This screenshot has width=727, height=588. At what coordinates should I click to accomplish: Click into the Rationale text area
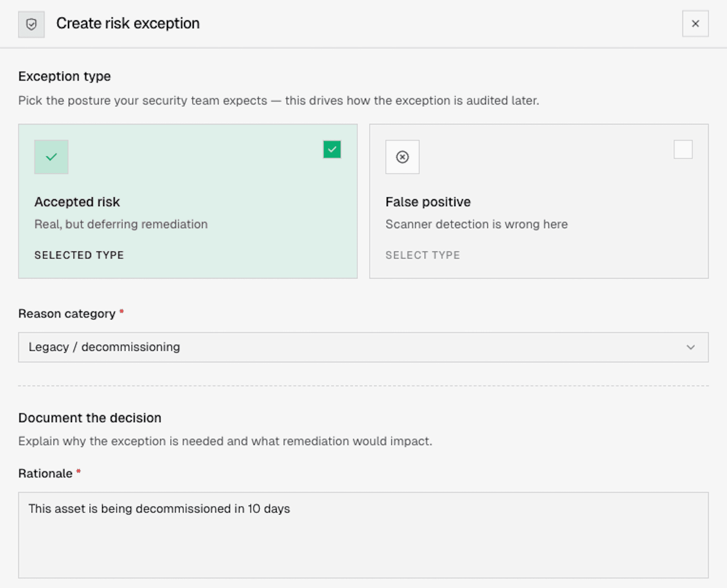[363, 535]
